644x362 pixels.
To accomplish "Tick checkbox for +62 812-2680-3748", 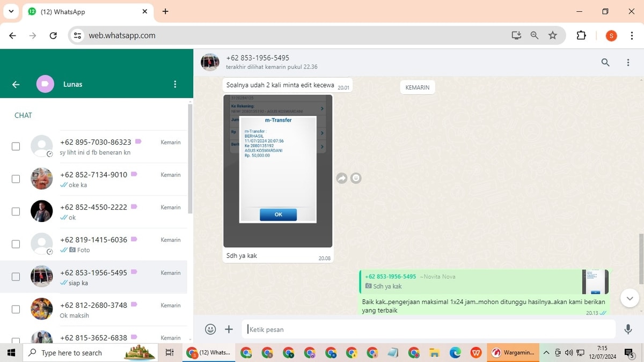I will 16,309.
